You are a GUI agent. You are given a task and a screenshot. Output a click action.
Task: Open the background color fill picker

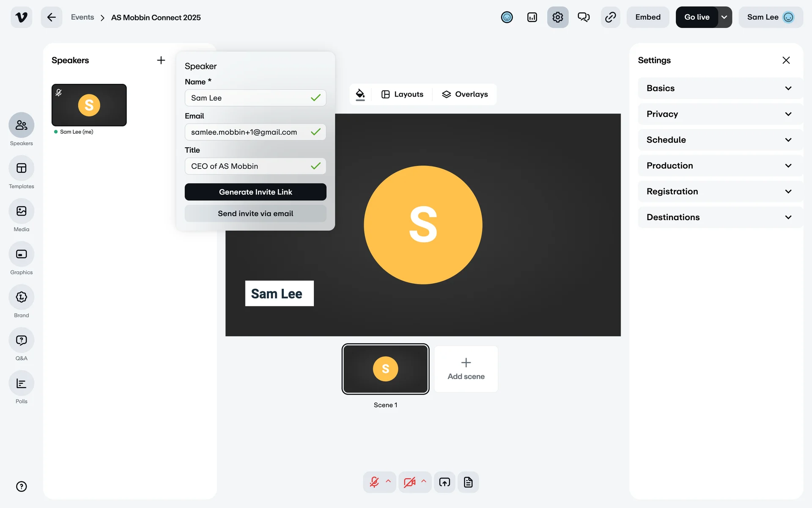(x=360, y=94)
